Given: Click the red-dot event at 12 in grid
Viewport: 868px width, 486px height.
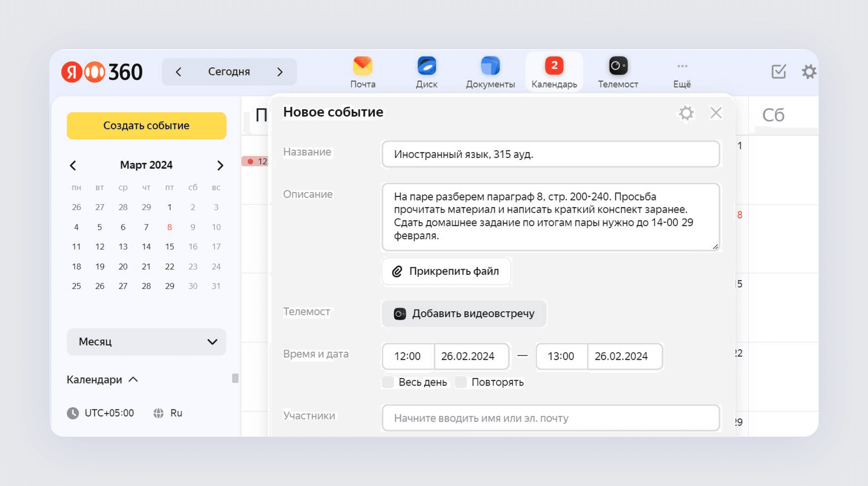Looking at the screenshot, I should 256,162.
